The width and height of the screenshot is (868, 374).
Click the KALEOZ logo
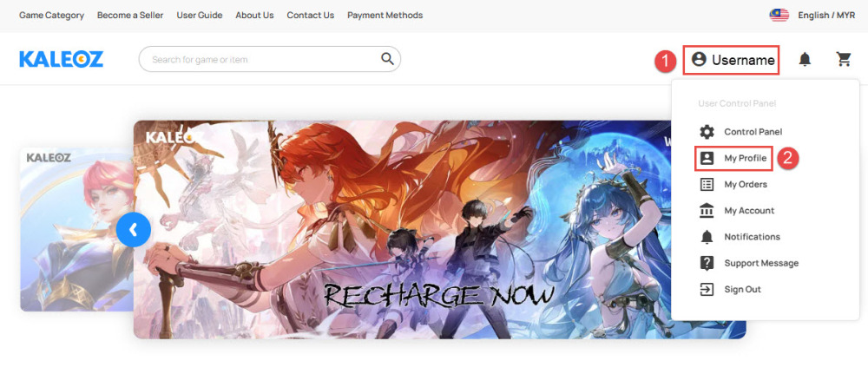coord(62,59)
